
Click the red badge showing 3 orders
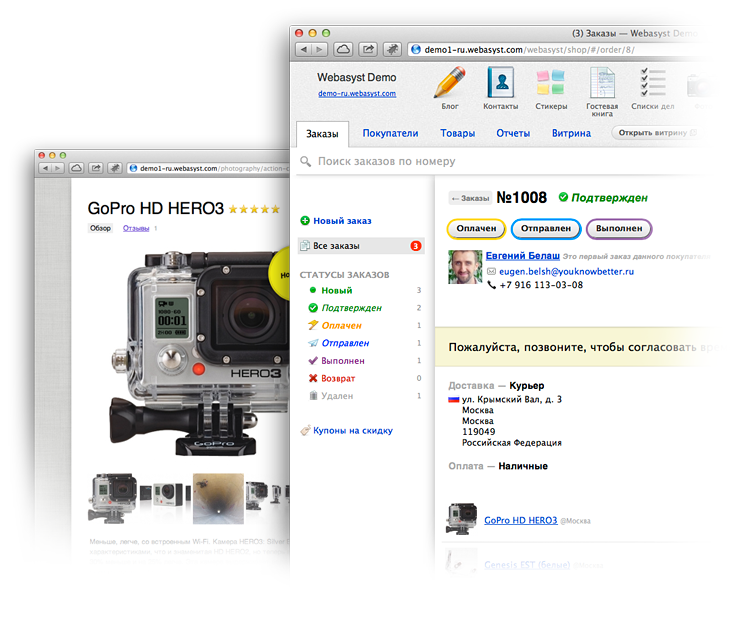[x=416, y=246]
